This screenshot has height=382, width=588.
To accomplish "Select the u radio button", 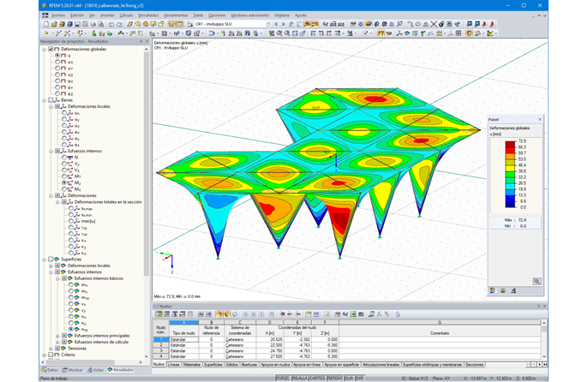I will tap(57, 56).
